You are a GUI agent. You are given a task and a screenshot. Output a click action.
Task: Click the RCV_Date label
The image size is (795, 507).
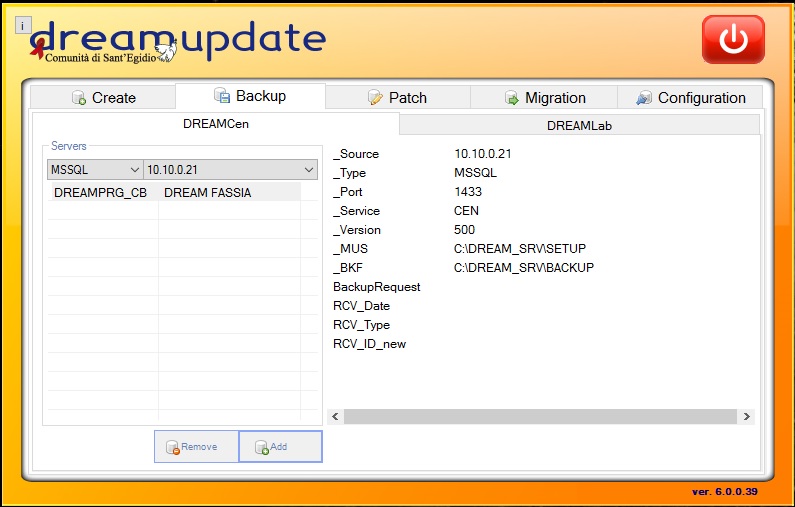coord(362,306)
